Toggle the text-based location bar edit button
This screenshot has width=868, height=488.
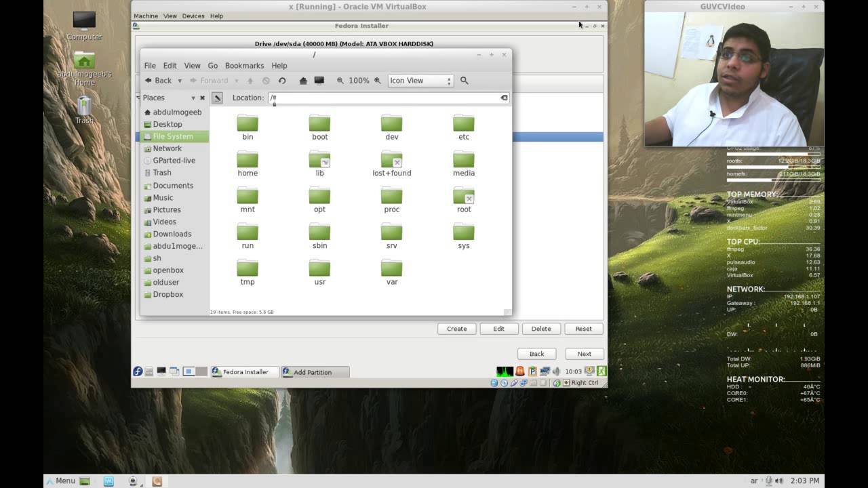(x=217, y=98)
